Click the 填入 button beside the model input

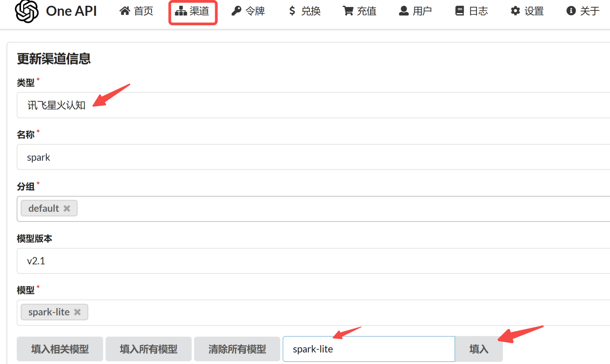[479, 349]
